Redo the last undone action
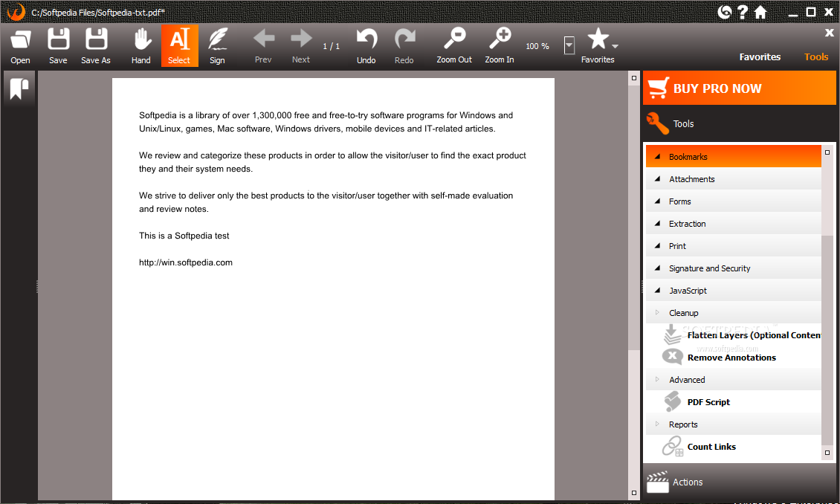Viewport: 840px width, 504px height. click(404, 39)
